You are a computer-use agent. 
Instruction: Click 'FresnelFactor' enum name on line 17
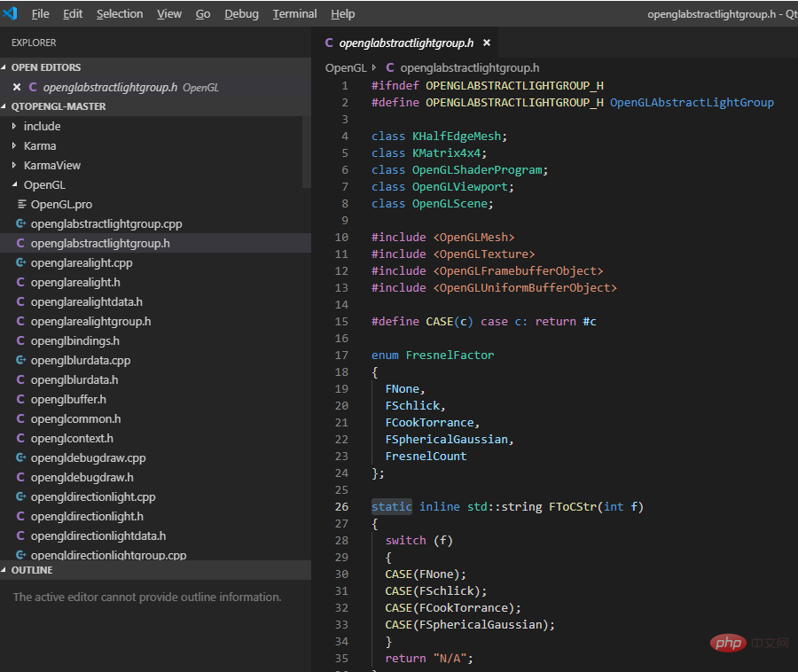[x=450, y=356]
